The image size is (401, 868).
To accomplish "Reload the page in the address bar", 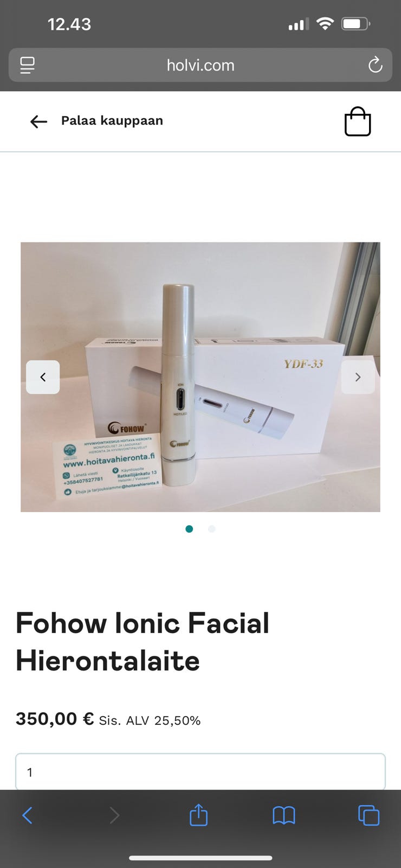I will (375, 65).
